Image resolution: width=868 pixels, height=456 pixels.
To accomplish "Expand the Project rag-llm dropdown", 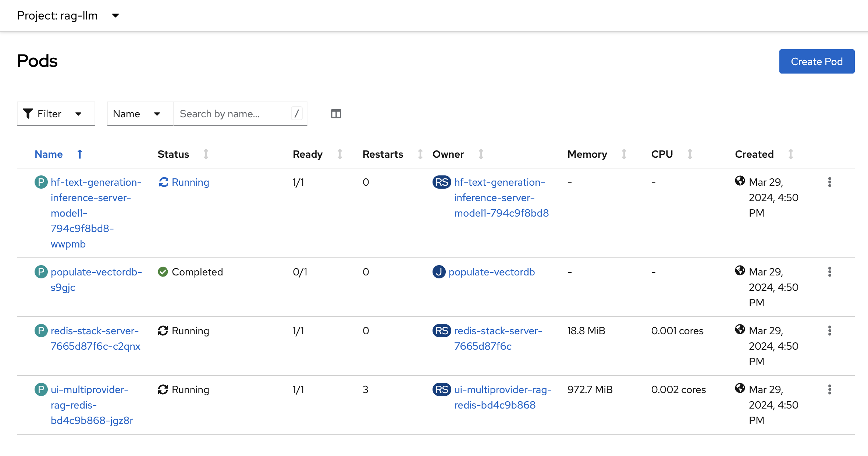I will pyautogui.click(x=115, y=16).
